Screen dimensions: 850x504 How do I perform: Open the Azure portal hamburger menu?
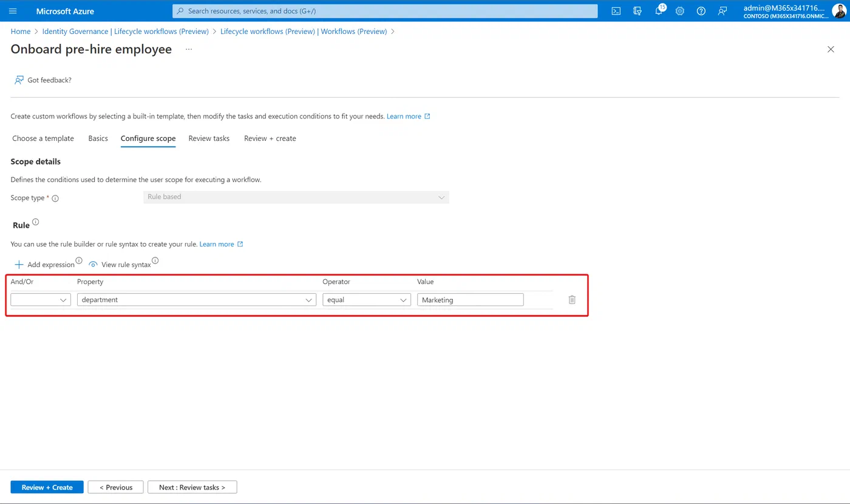13,11
